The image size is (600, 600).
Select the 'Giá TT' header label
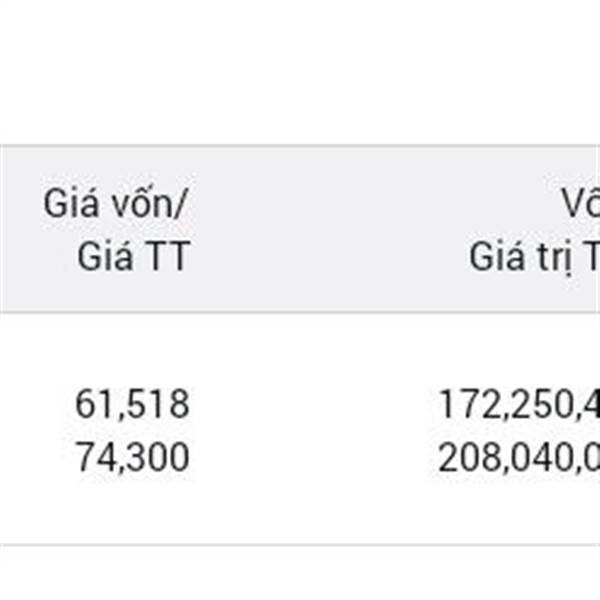point(134,256)
